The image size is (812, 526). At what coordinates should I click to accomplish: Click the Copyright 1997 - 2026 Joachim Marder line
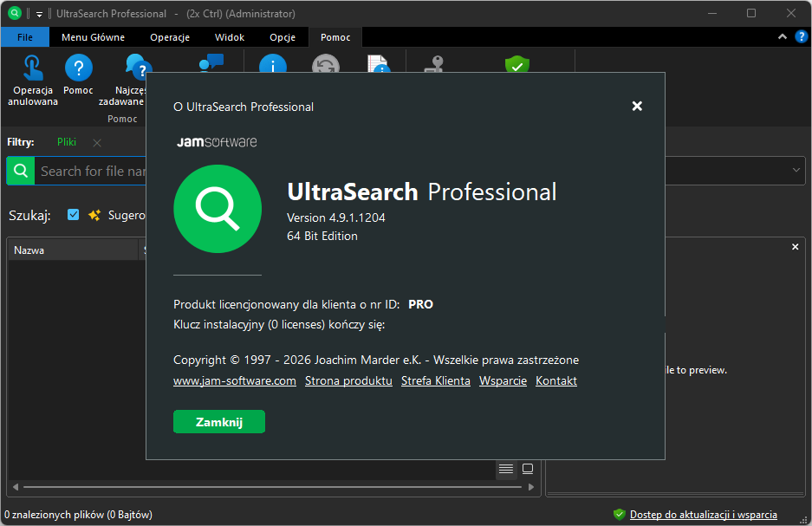click(376, 360)
